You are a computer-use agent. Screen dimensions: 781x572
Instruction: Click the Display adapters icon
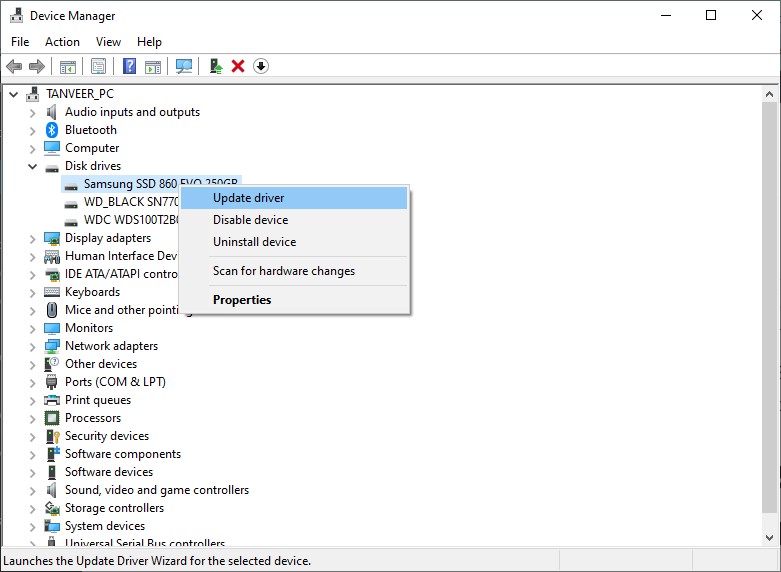click(52, 238)
